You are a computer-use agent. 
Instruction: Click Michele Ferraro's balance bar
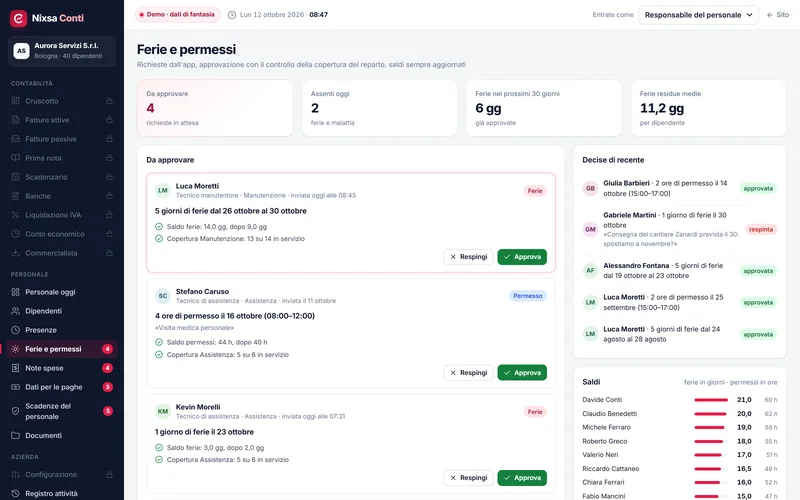click(709, 428)
